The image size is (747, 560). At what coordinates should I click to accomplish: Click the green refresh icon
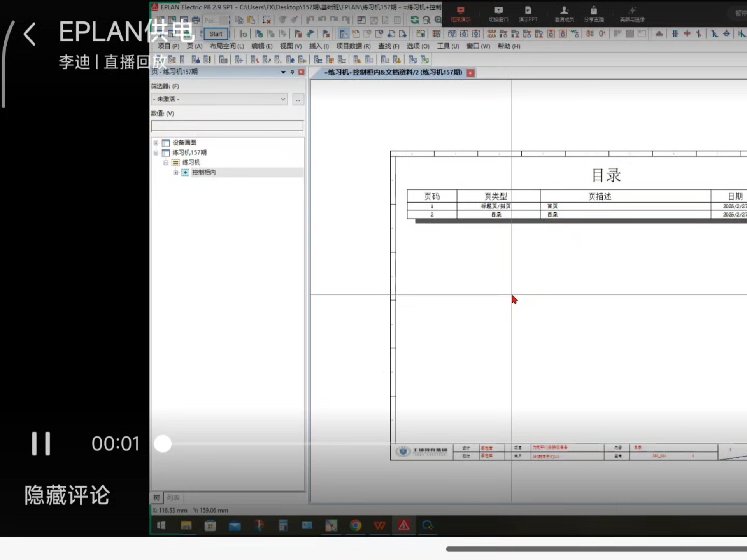[415, 19]
